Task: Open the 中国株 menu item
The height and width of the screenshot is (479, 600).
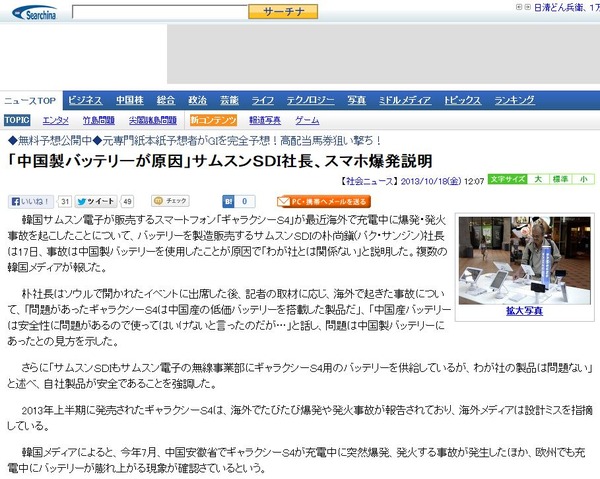Action: coord(130,100)
